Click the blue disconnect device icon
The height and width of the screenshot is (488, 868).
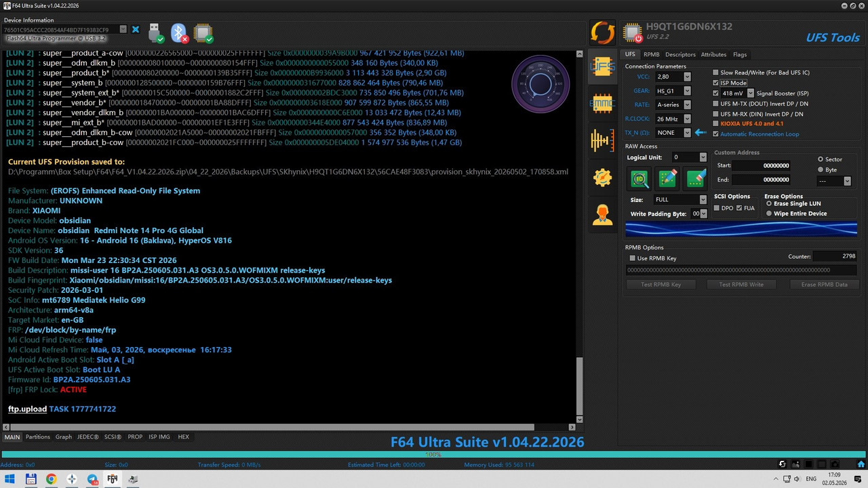136,30
